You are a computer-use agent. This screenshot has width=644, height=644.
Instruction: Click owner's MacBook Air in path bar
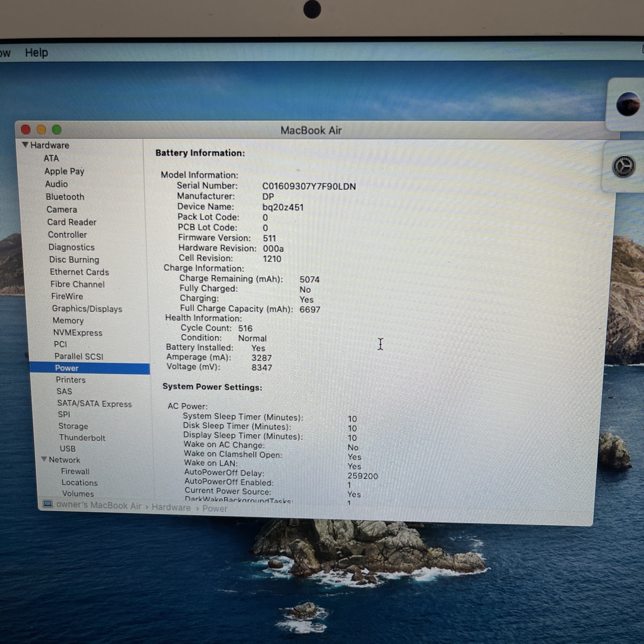pos(99,505)
